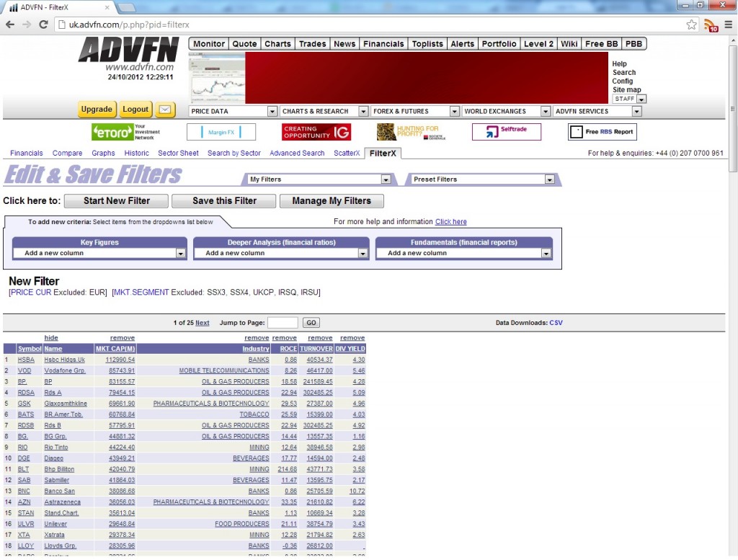Image resolution: width=738 pixels, height=560 pixels.
Task: Open the Vodafone Grp. name link
Action: (x=65, y=371)
